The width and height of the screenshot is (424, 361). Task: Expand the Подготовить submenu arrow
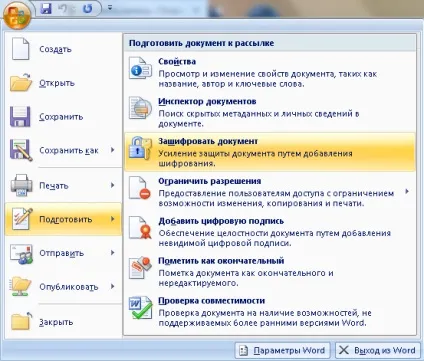pos(113,219)
